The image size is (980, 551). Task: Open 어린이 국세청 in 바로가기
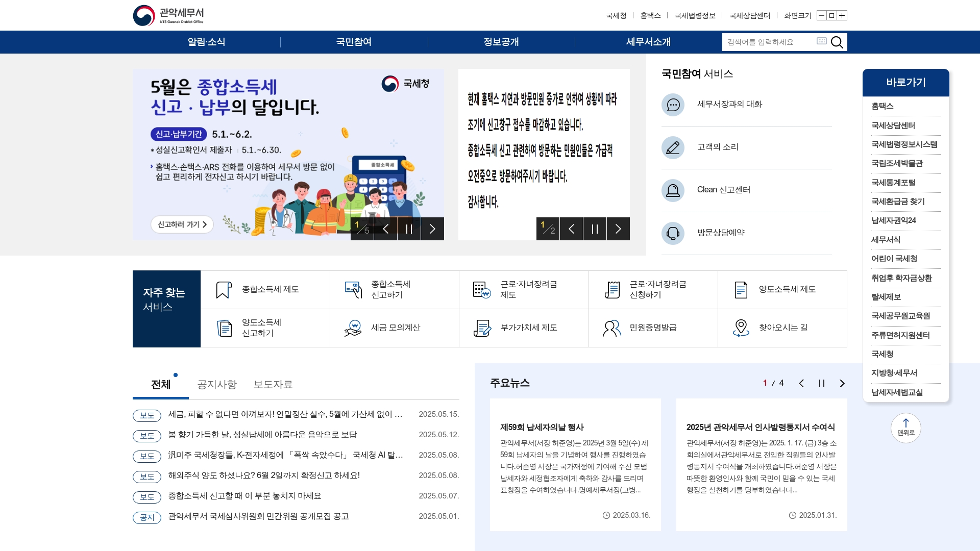coord(894,259)
